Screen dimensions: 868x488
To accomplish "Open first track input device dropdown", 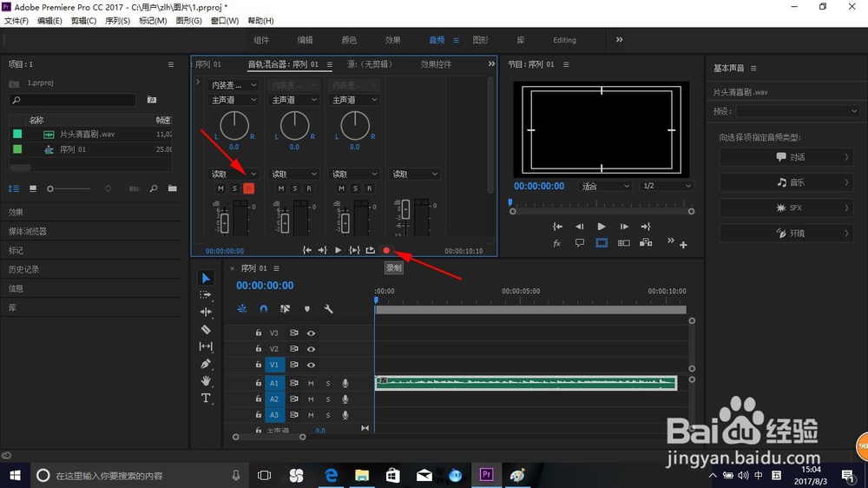I will click(x=233, y=85).
